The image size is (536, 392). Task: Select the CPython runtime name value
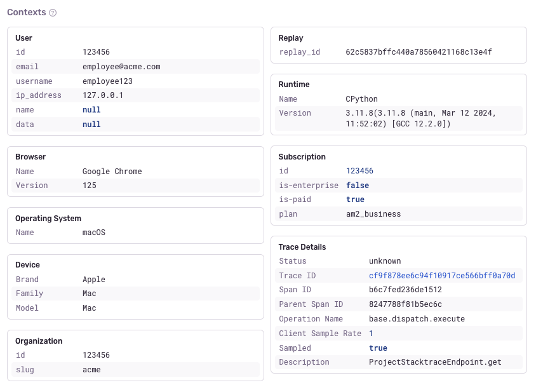(361, 99)
